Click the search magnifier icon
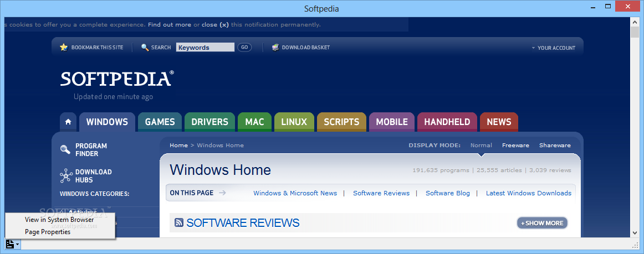Image resolution: width=644 pixels, height=254 pixels. (145, 47)
